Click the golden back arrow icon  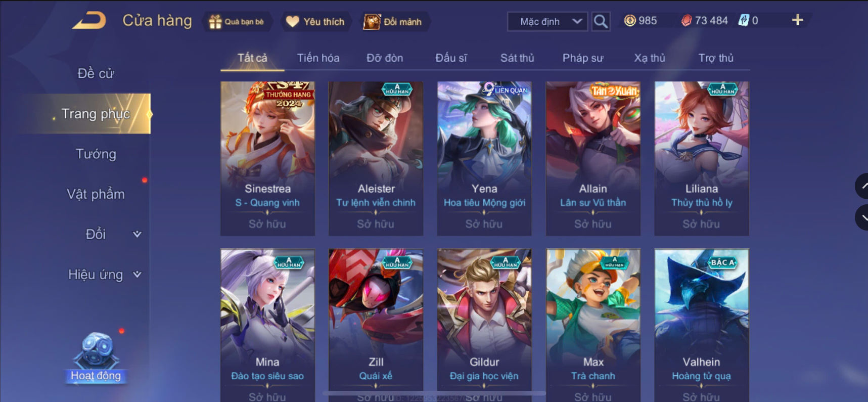(89, 21)
